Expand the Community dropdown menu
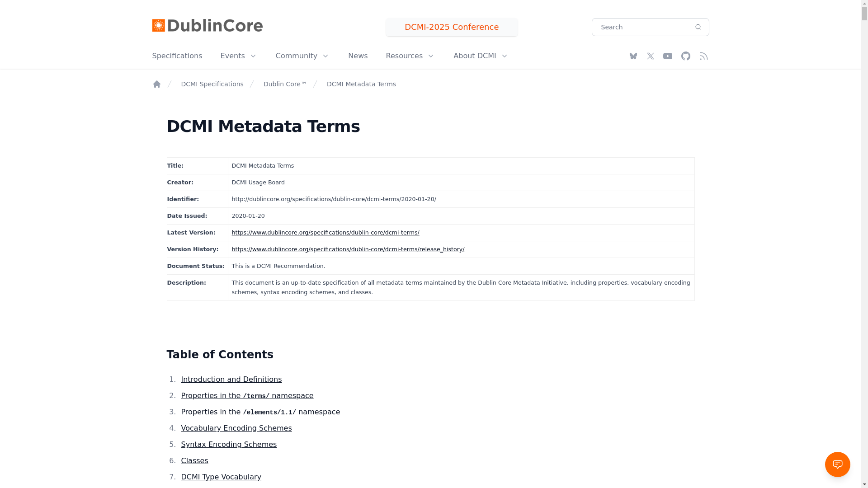868x488 pixels. pos(302,56)
